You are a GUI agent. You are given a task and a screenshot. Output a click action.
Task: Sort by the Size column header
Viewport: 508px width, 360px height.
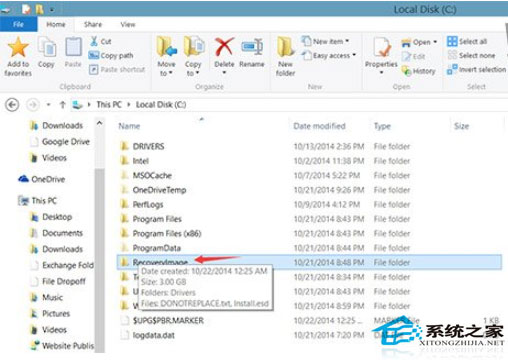(461, 126)
